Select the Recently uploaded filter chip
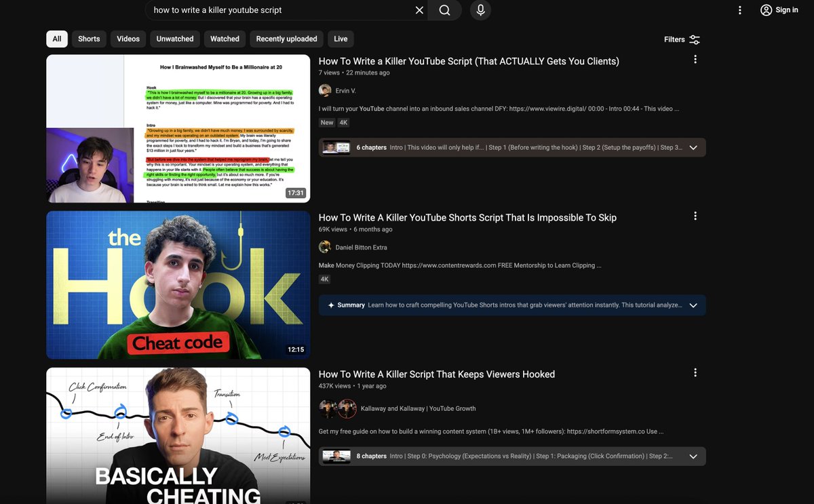This screenshot has height=504, width=814. [x=286, y=39]
